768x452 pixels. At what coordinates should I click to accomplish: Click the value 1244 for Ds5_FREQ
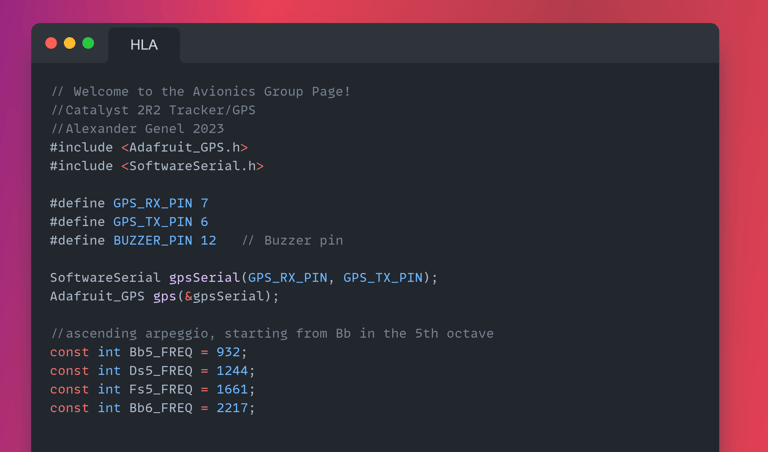231,371
